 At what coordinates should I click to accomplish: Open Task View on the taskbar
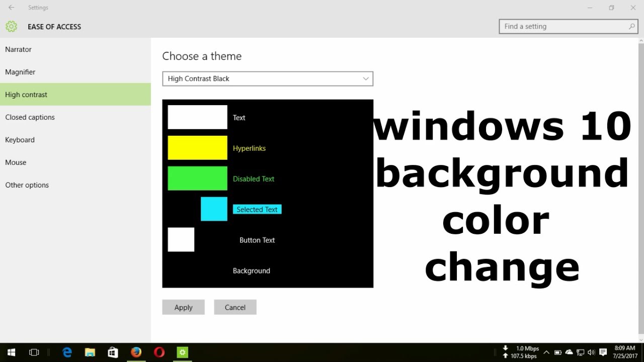click(34, 352)
